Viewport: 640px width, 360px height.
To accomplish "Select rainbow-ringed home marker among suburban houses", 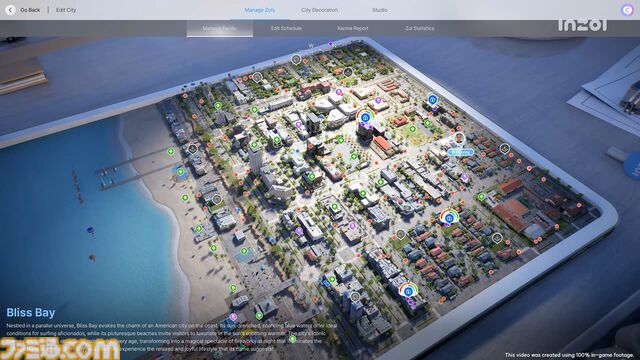I will click(449, 217).
